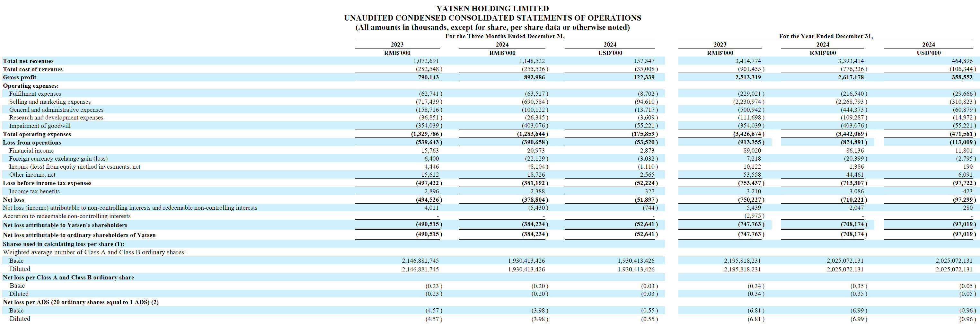Viewport: 980px width, 326px height.
Task: Click 'Net loss attributable to ordinary shareholders of Yatsen'
Action: [x=79, y=235]
